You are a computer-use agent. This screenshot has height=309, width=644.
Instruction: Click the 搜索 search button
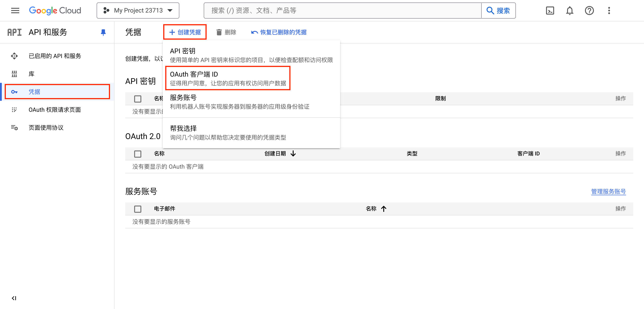pos(498,11)
